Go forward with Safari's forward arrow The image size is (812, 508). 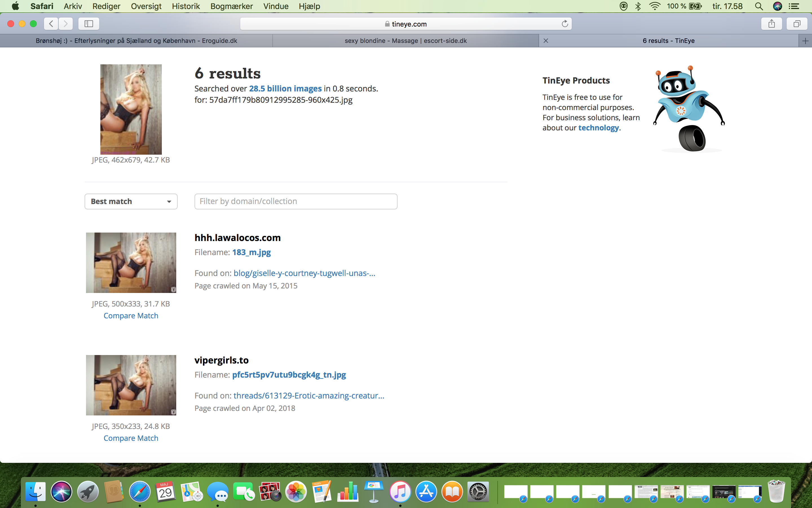[x=65, y=23]
